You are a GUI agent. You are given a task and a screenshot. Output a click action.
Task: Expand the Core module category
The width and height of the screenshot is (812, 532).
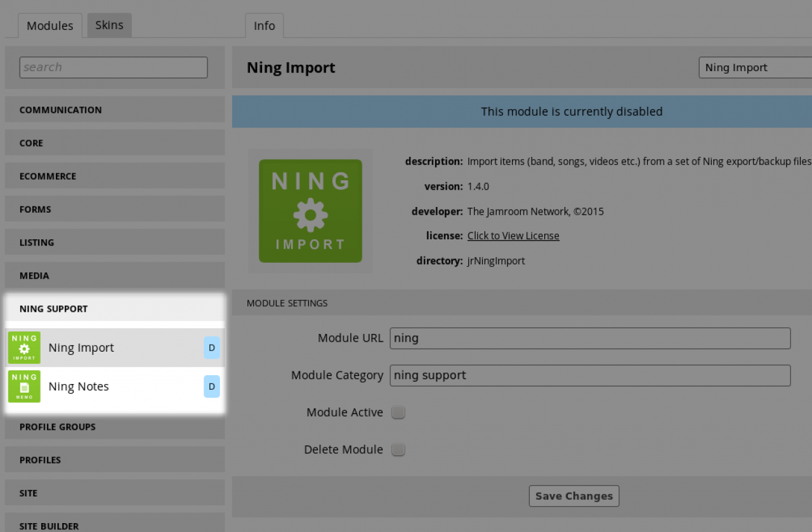coord(115,143)
